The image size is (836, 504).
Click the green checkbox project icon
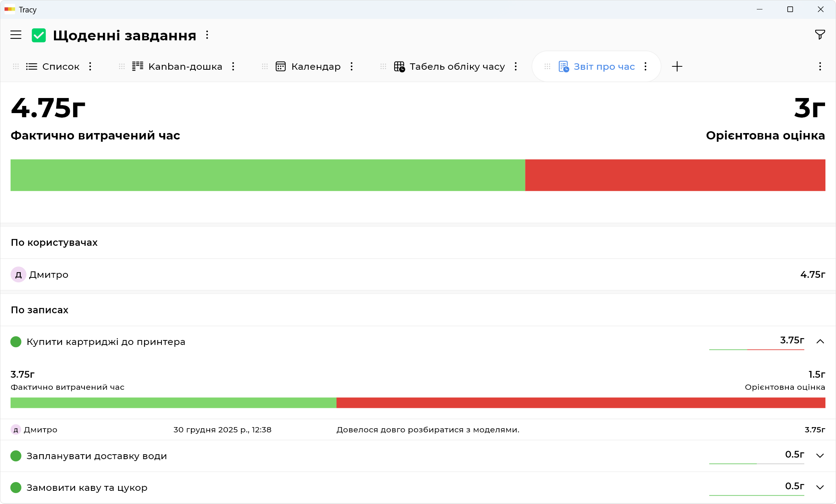(39, 35)
